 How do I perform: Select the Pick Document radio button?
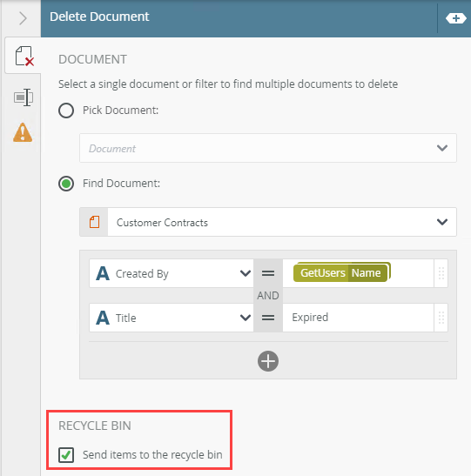click(x=66, y=111)
